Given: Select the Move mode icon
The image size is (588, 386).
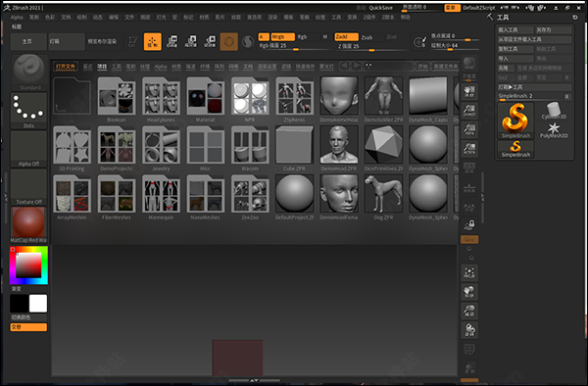Looking at the screenshot, I should [x=172, y=41].
